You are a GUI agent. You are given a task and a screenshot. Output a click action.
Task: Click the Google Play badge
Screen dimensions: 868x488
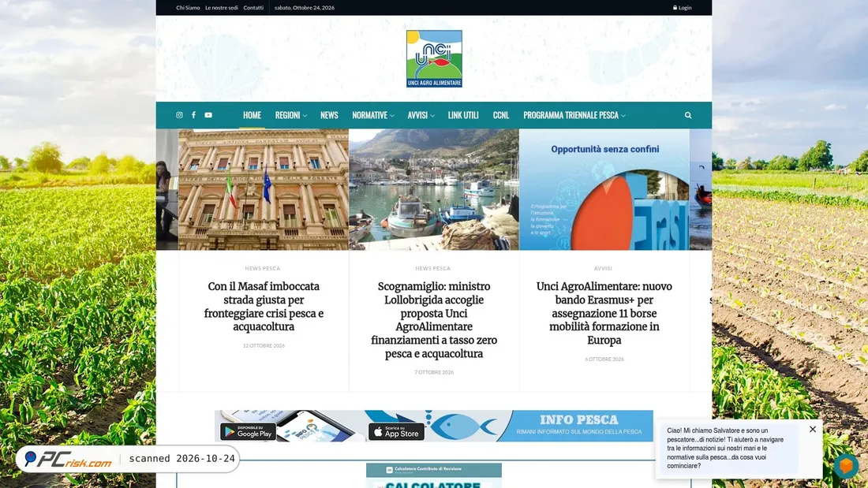coord(248,431)
